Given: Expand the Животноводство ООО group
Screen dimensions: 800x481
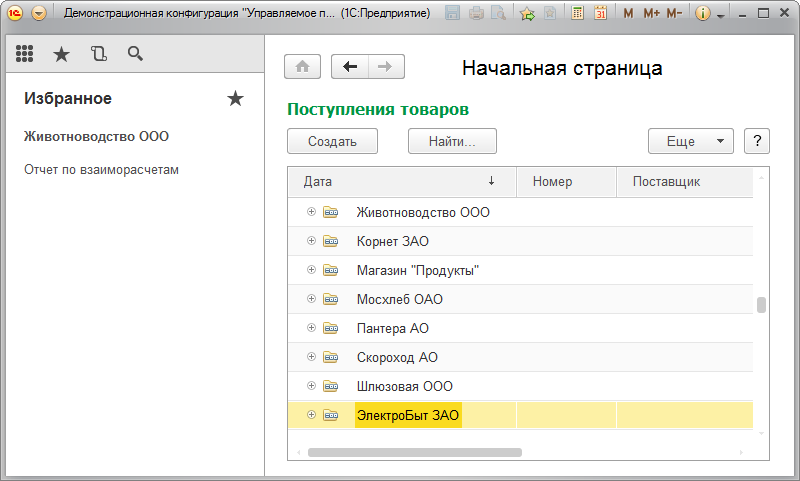Looking at the screenshot, I should click(x=311, y=212).
